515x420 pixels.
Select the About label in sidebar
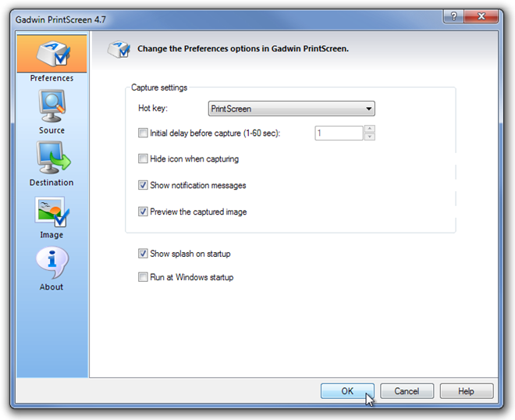pos(51,287)
